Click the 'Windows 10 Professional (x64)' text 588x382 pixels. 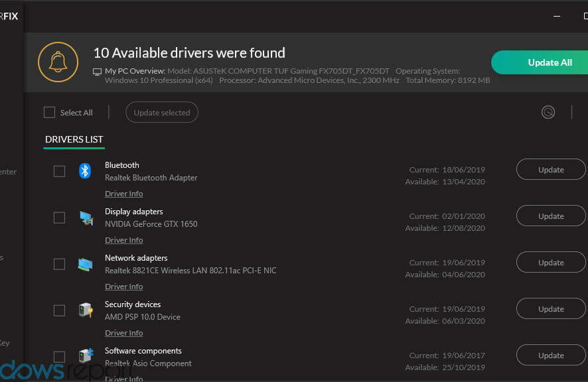point(159,80)
